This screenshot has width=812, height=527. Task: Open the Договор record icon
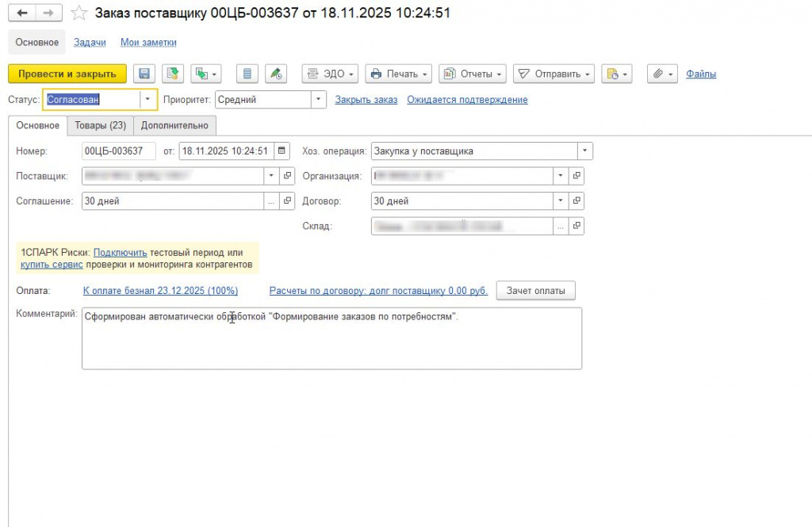(x=576, y=200)
